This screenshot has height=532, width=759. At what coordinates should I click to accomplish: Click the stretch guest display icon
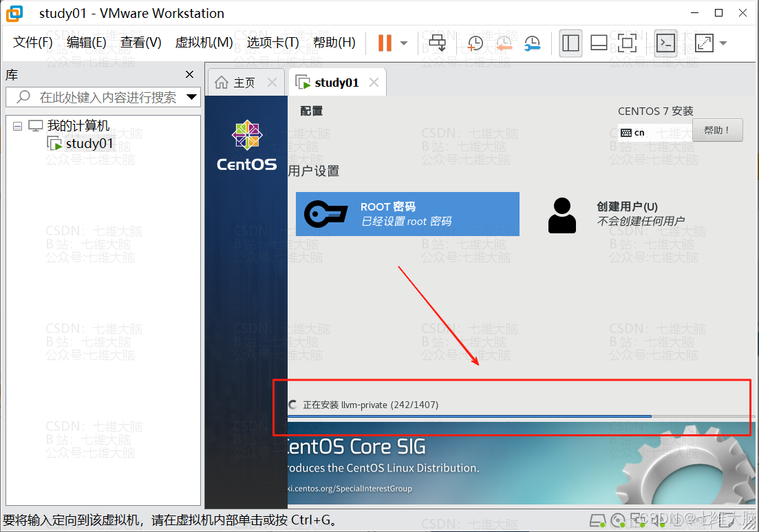pos(704,43)
